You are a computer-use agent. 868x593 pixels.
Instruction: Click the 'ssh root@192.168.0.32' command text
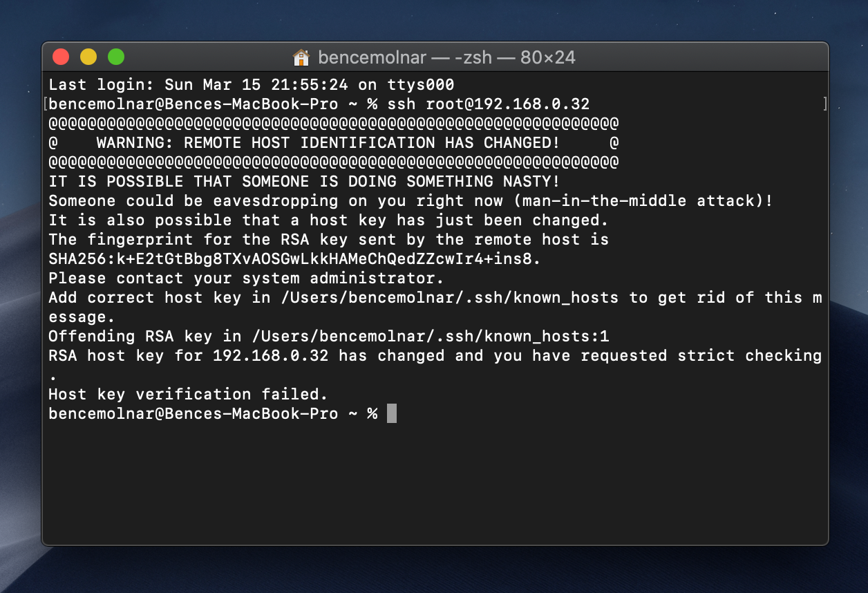tap(489, 104)
